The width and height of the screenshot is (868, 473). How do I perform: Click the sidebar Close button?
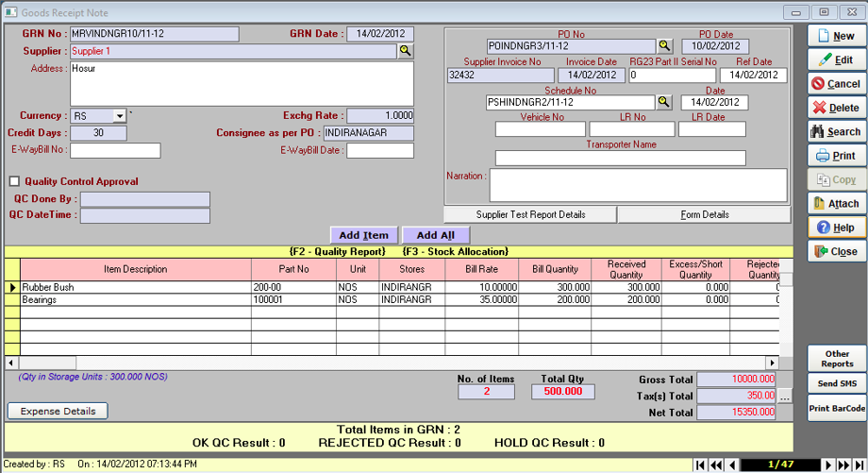(837, 251)
